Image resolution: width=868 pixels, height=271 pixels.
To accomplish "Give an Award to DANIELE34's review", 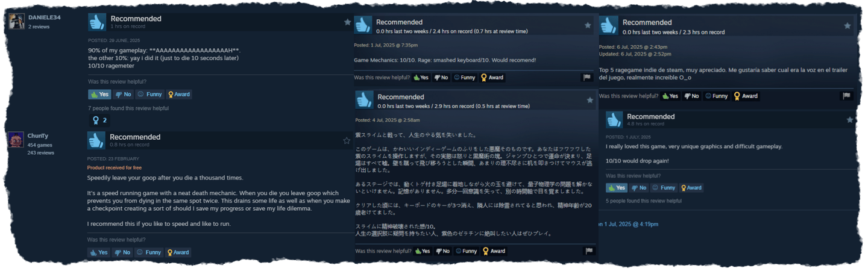I will tap(178, 95).
